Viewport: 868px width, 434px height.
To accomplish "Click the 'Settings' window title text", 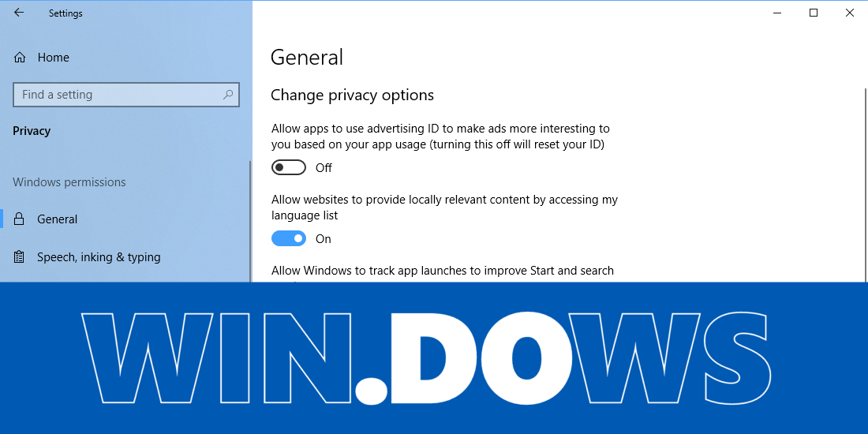I will point(65,13).
